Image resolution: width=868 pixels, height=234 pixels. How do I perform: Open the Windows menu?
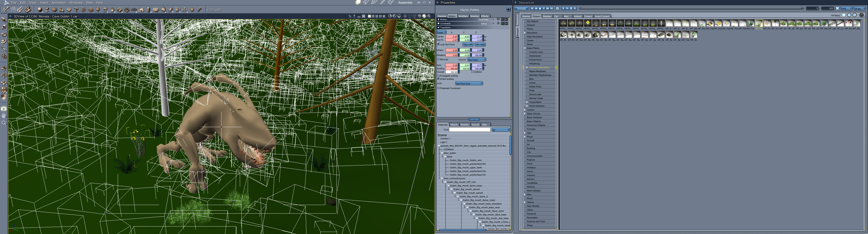[x=76, y=3]
